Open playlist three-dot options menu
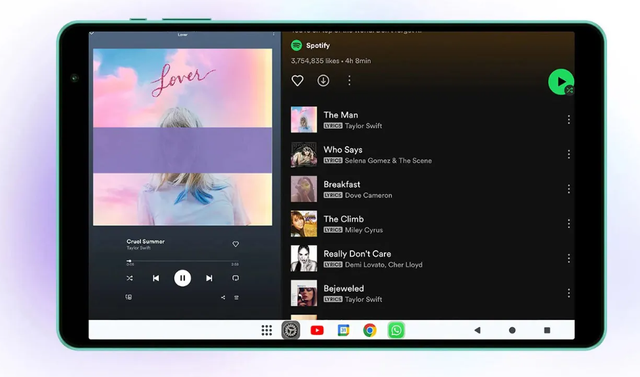Image resolution: width=640 pixels, height=377 pixels. coord(349,80)
